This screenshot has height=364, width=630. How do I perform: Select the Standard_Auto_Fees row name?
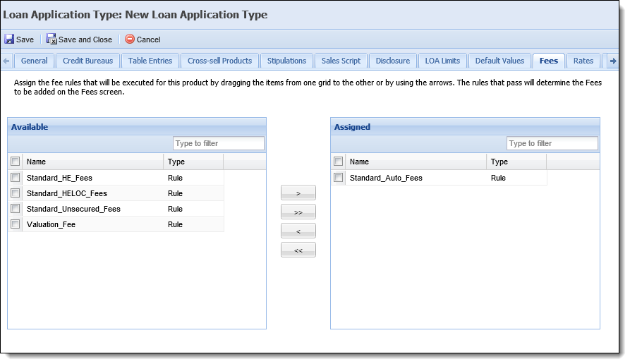pyautogui.click(x=386, y=178)
